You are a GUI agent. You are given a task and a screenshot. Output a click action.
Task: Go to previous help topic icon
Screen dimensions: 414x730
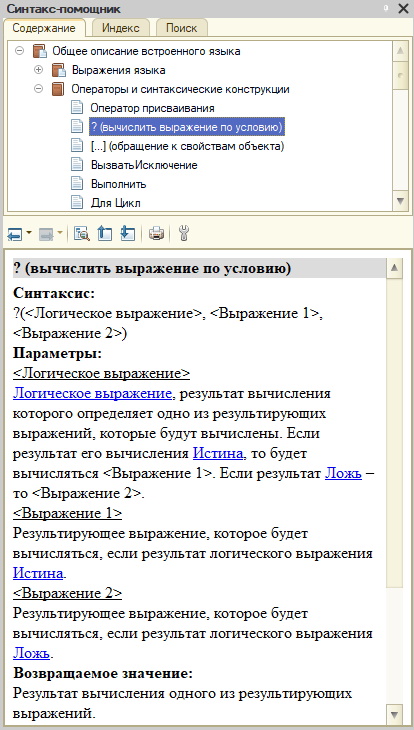tap(105, 233)
